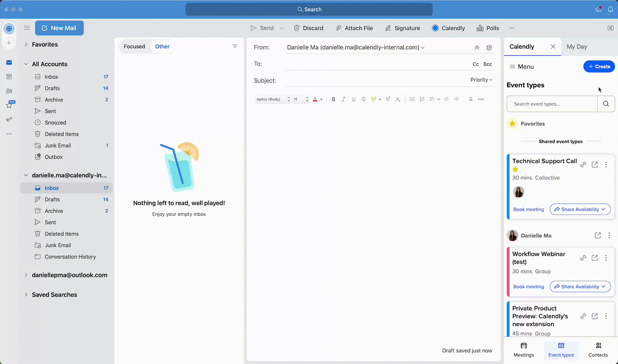Open the To Do checkmark icon
Viewport: 618px width, 364px height.
(x=9, y=119)
